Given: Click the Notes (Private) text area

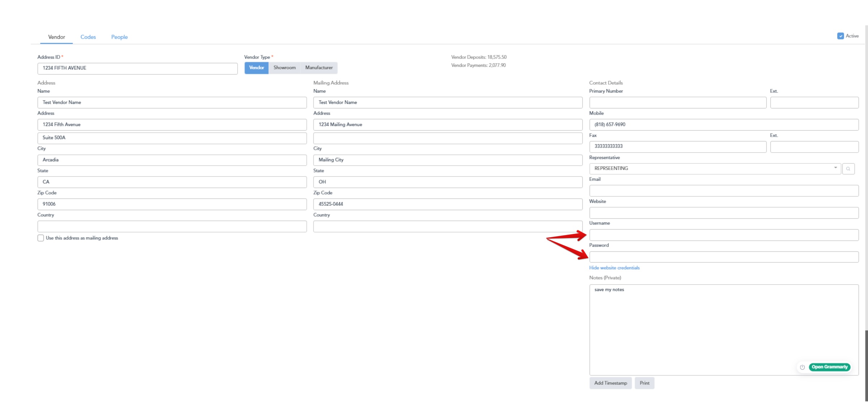Looking at the screenshot, I should pyautogui.click(x=724, y=330).
